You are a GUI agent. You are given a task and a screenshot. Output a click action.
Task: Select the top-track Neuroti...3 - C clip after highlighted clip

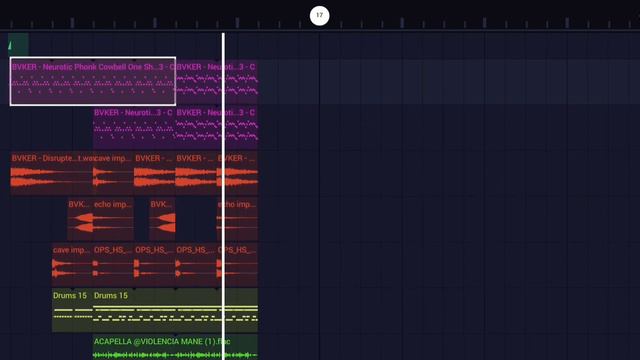[217, 81]
